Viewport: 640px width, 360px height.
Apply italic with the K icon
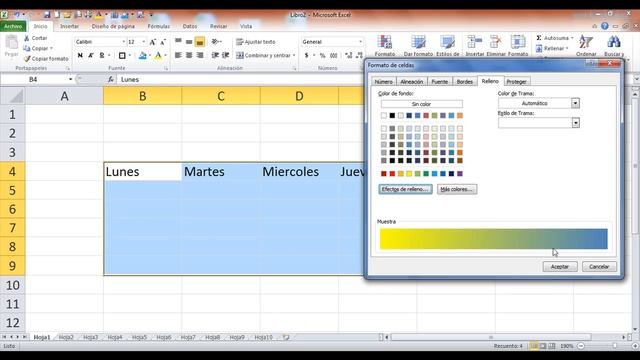91,55
